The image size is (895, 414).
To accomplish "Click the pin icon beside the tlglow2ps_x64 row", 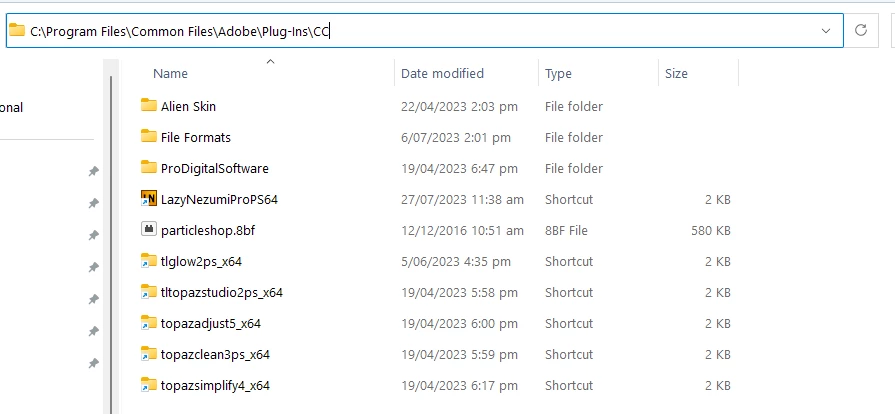I will pyautogui.click(x=94, y=267).
